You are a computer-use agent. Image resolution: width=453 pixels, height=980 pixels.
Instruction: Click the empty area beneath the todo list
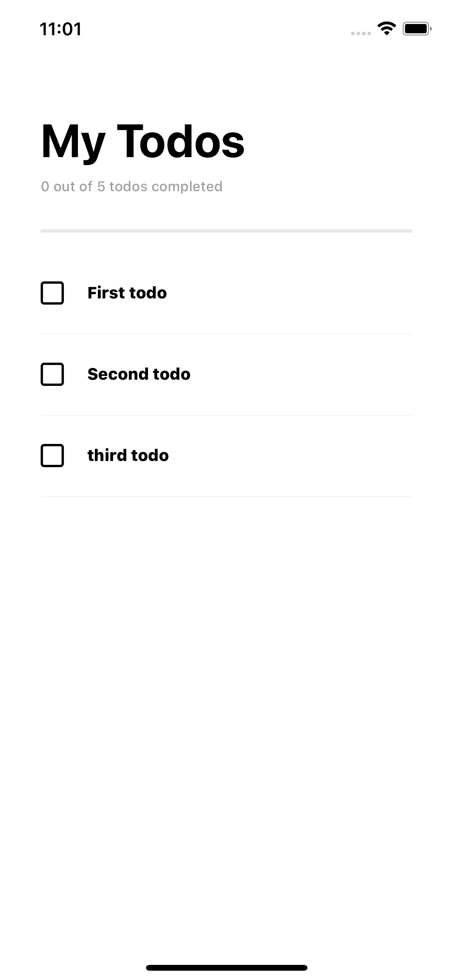coord(226,716)
